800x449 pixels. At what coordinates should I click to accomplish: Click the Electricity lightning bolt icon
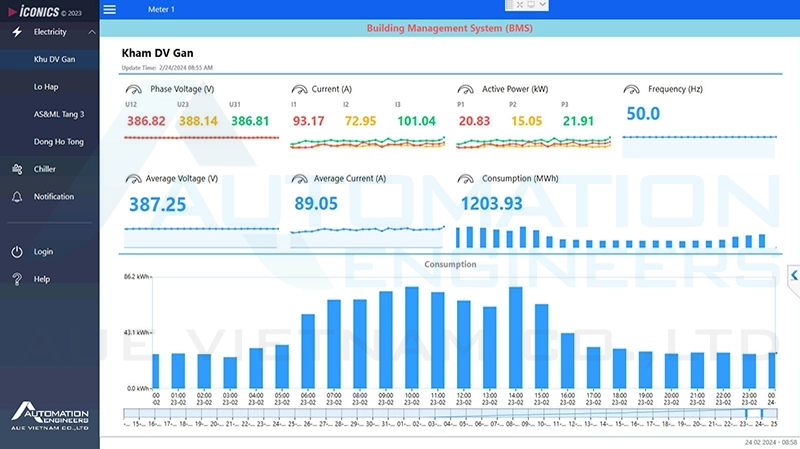click(x=16, y=32)
